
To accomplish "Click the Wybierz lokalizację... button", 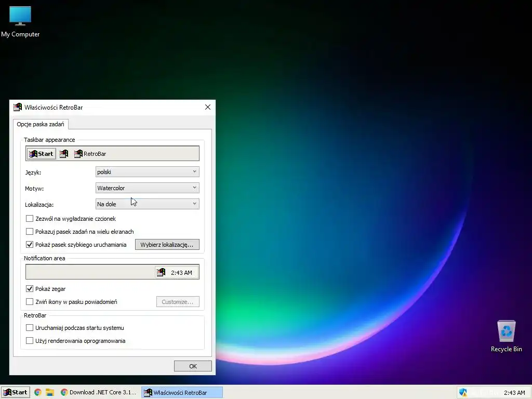I will pyautogui.click(x=167, y=245).
